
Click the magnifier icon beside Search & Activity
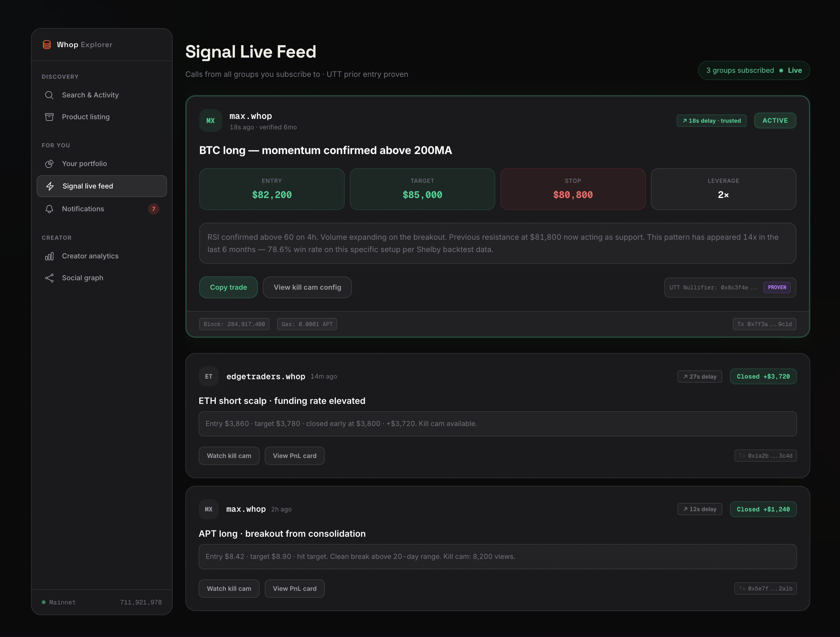(x=49, y=95)
